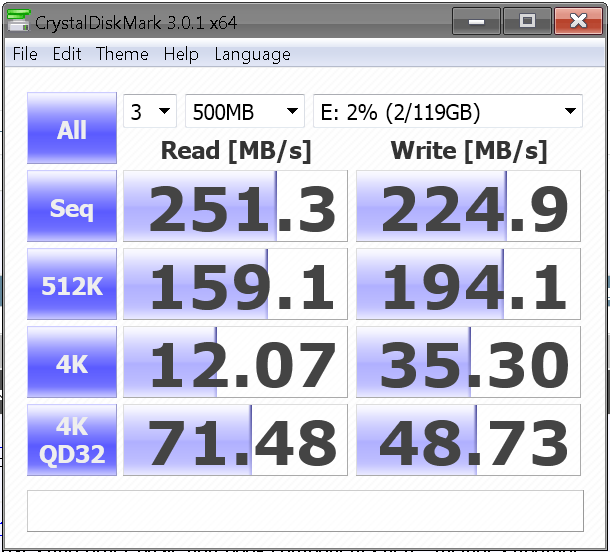This screenshot has width=610, height=552.
Task: Start the Seq benchmark test
Action: pyautogui.click(x=72, y=206)
